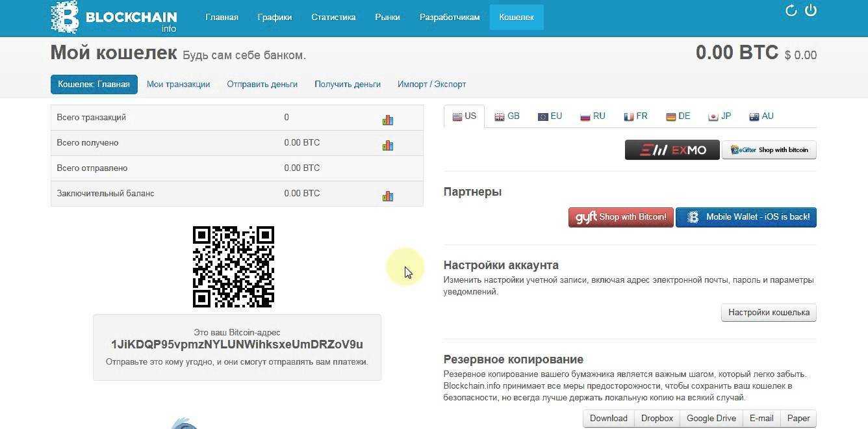Image resolution: width=868 pixels, height=429 pixels.
Task: Select Кошелек: Главная wallet tab
Action: (94, 84)
